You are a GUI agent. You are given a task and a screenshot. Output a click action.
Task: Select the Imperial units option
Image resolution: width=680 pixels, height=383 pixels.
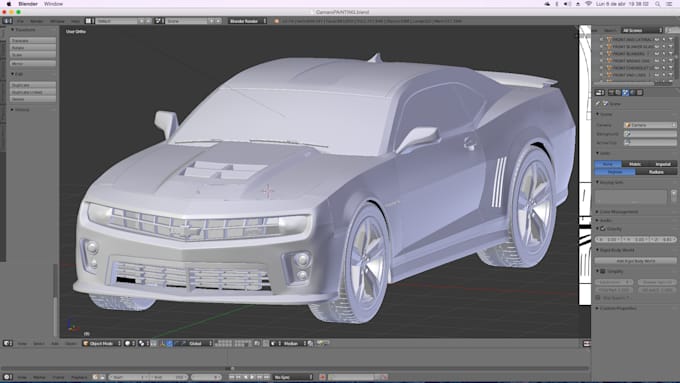click(663, 164)
